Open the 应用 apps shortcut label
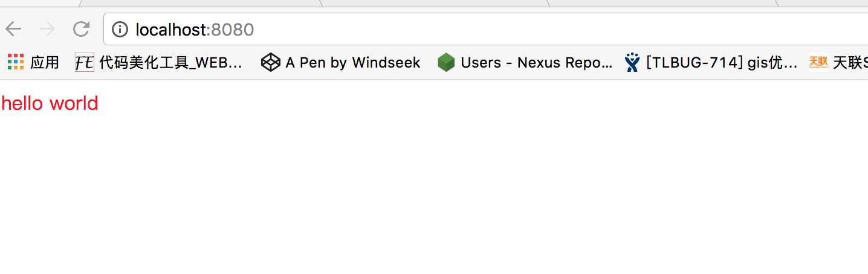This screenshot has height=274, width=868. click(x=45, y=62)
